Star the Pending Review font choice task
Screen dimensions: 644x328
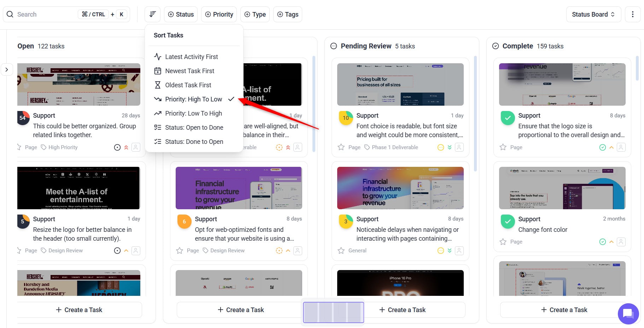click(341, 147)
